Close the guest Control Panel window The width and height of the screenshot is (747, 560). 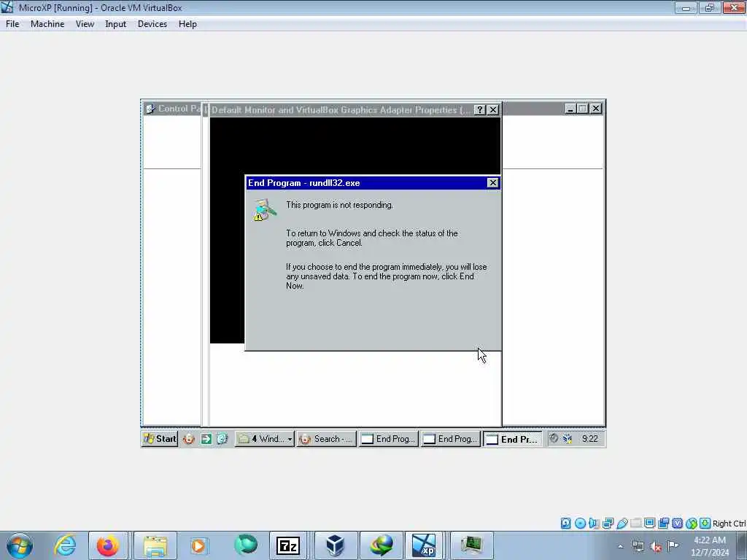pyautogui.click(x=595, y=109)
